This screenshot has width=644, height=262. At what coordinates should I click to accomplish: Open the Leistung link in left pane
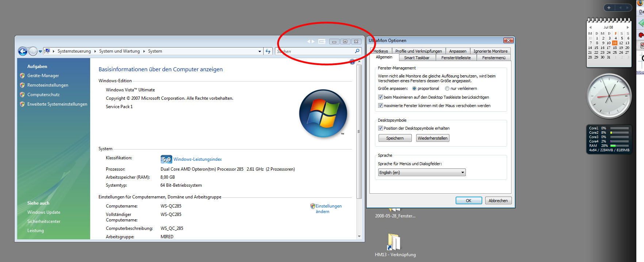(35, 231)
